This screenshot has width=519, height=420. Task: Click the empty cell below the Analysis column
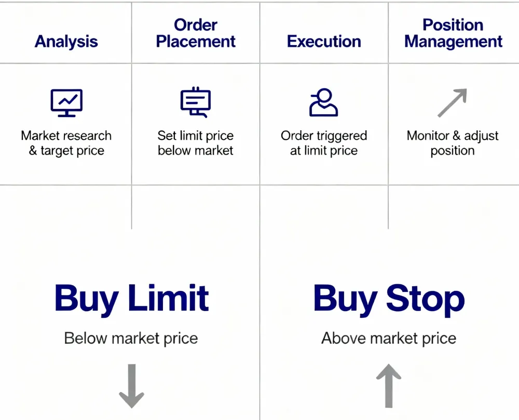click(x=65, y=207)
